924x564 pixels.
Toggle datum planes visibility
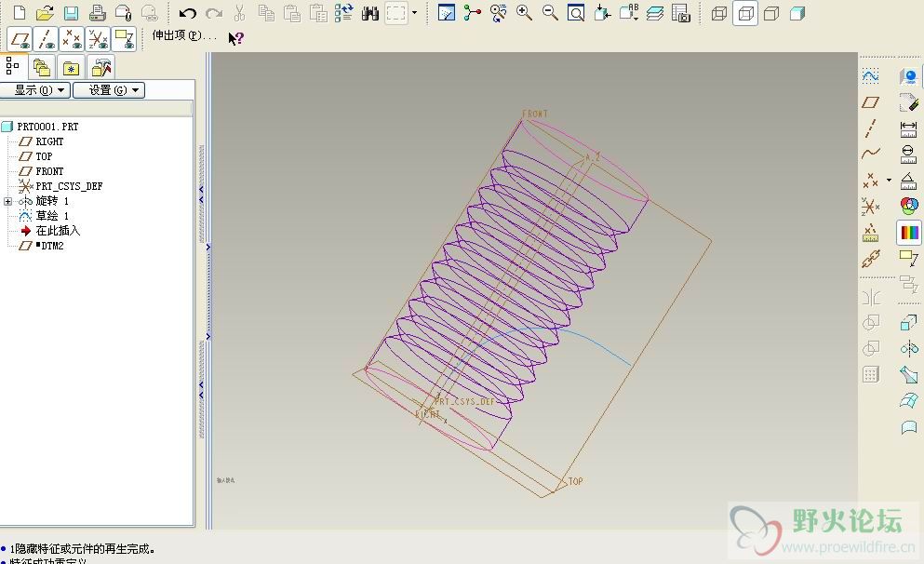[x=20, y=39]
